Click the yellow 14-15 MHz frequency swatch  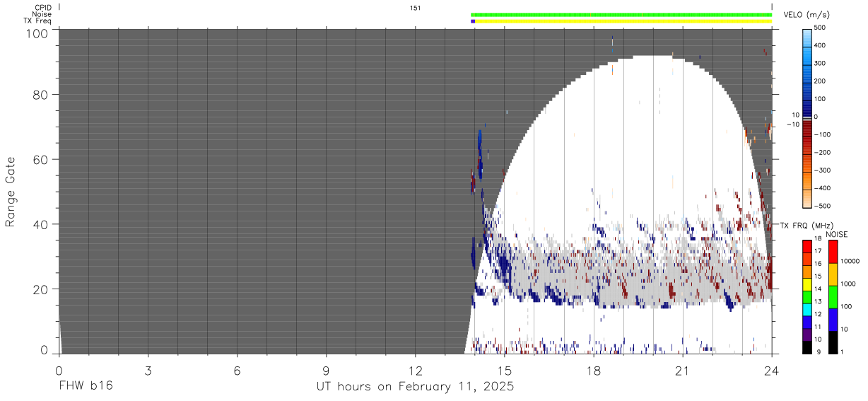coord(808,284)
